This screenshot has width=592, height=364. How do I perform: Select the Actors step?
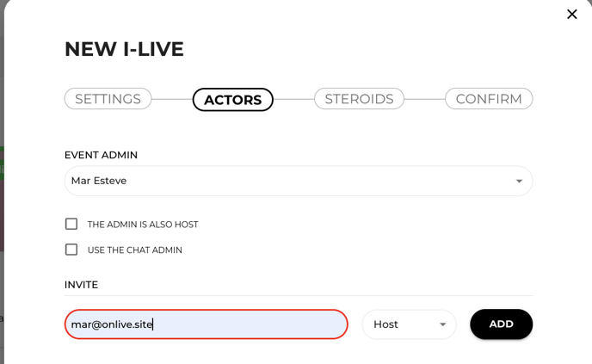click(x=232, y=100)
